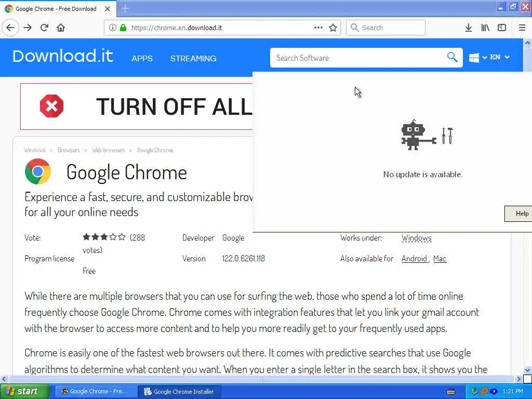This screenshot has height=399, width=532.
Task: Click the magnifier in Search Software box
Action: pos(453,57)
